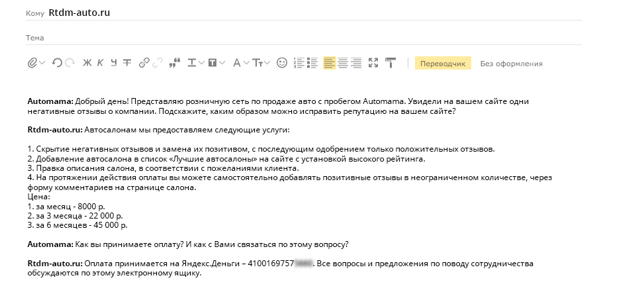Insert a numbered list

tap(299, 63)
